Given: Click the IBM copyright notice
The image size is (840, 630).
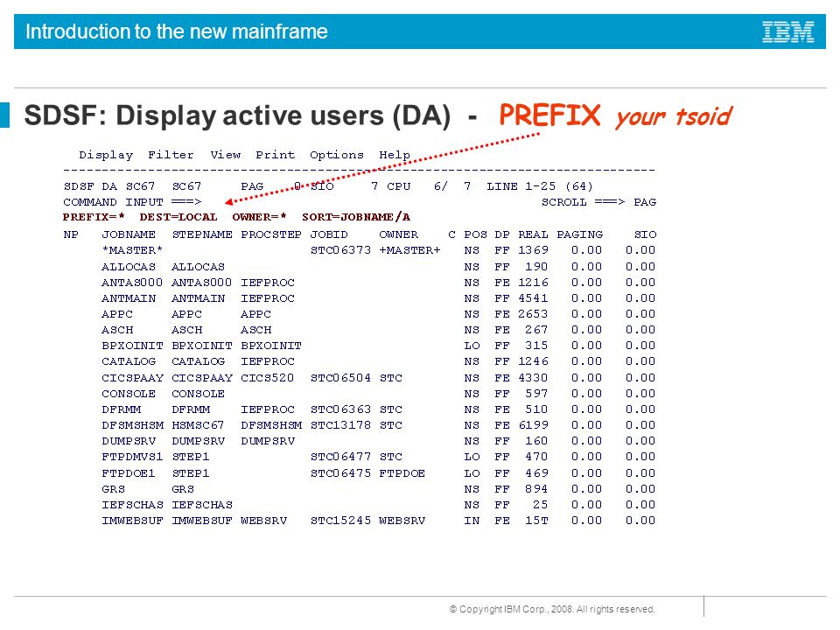Looking at the screenshot, I should 552,609.
